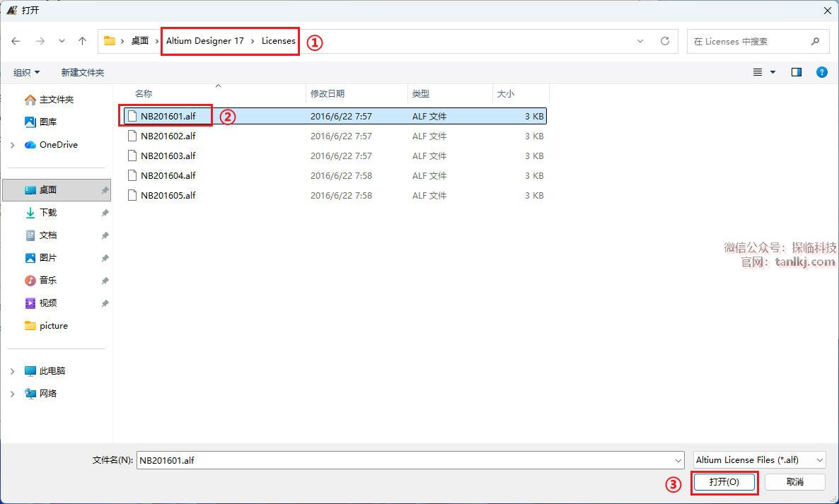The image size is (839, 504).
Task: Open 下载 quick access folder
Action: 47,212
